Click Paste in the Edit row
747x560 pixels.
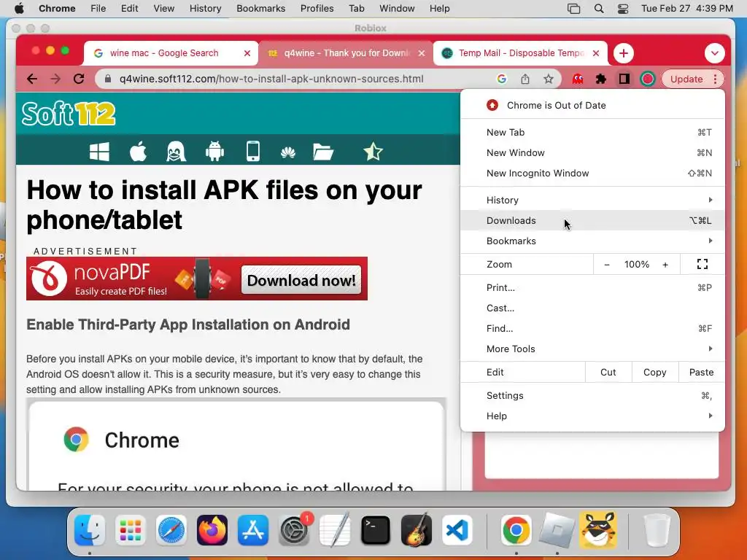click(x=701, y=373)
